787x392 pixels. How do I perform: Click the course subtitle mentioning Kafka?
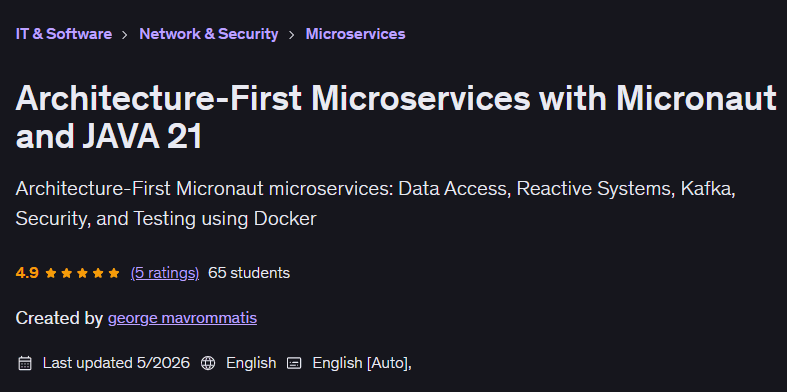(375, 204)
